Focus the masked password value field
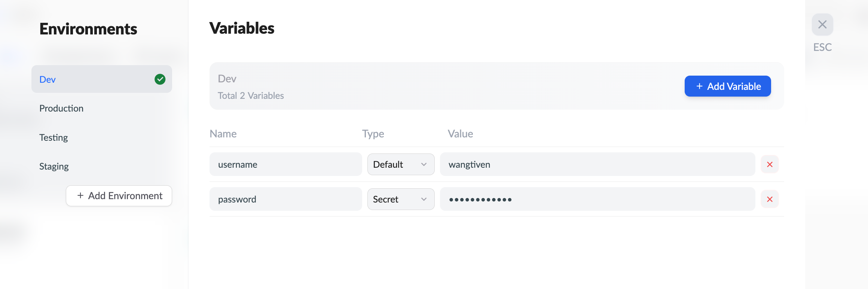Screen dimensions: 868x289 (x=597, y=199)
